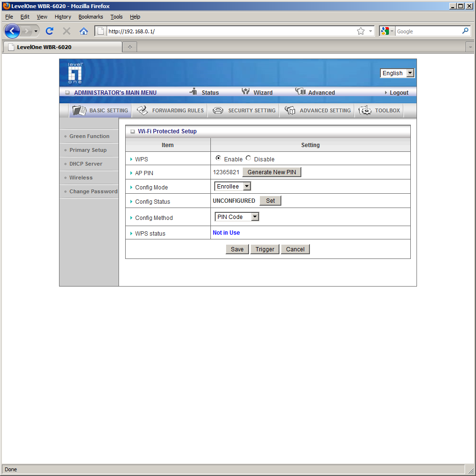Click the address bar URL field
The image size is (476, 476).
tap(231, 31)
